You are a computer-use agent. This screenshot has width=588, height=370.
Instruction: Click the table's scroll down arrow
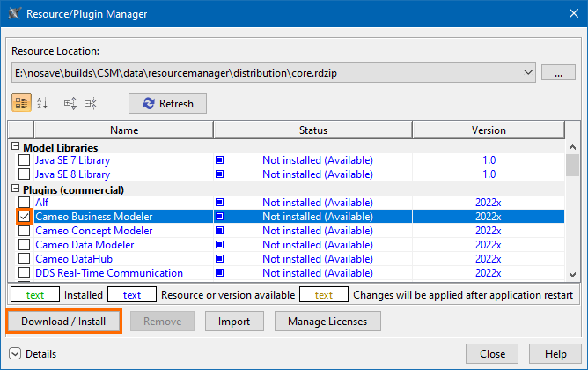(x=572, y=273)
